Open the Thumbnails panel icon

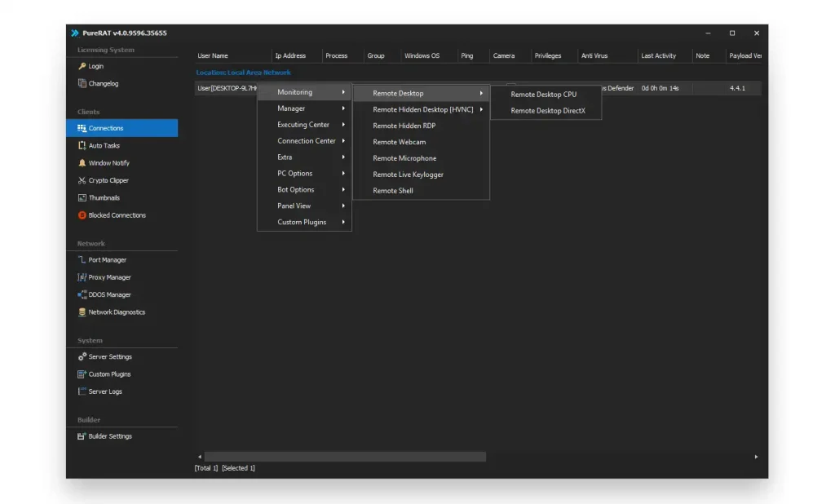[x=82, y=197]
